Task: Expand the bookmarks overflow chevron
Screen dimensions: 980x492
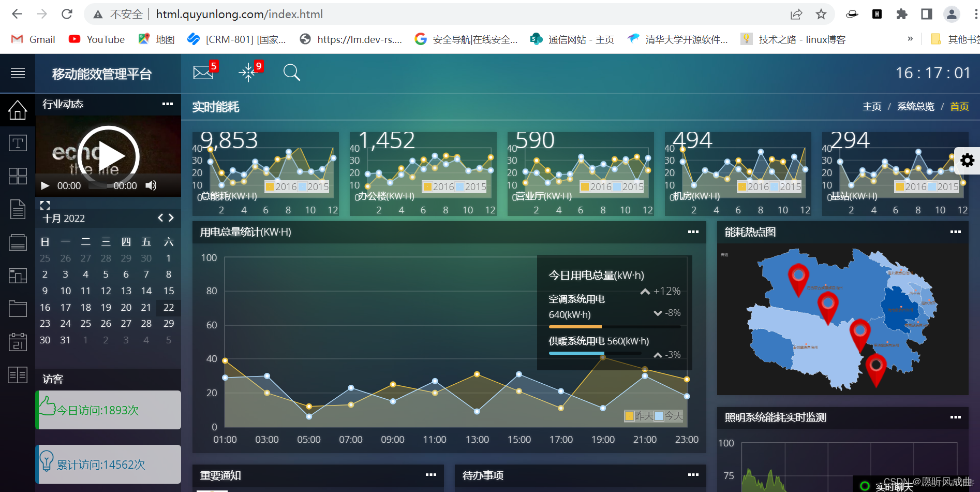Action: [910, 39]
